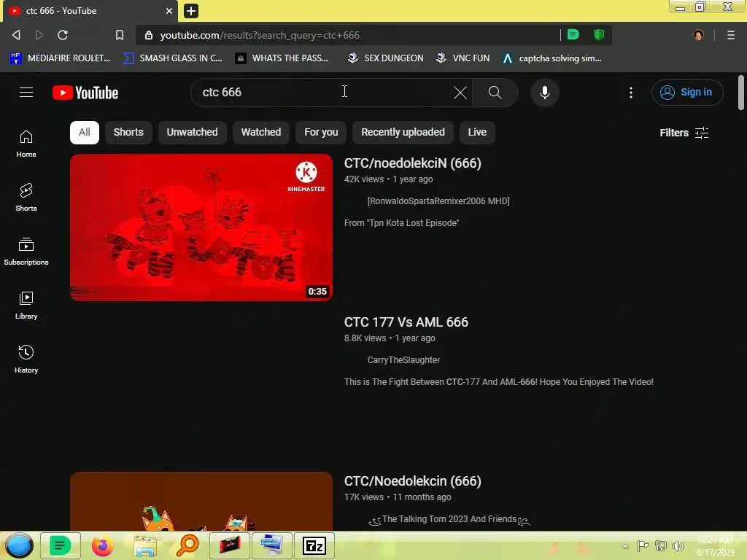Select the Recently uploaded filter chip
The image size is (747, 560).
(x=403, y=133)
